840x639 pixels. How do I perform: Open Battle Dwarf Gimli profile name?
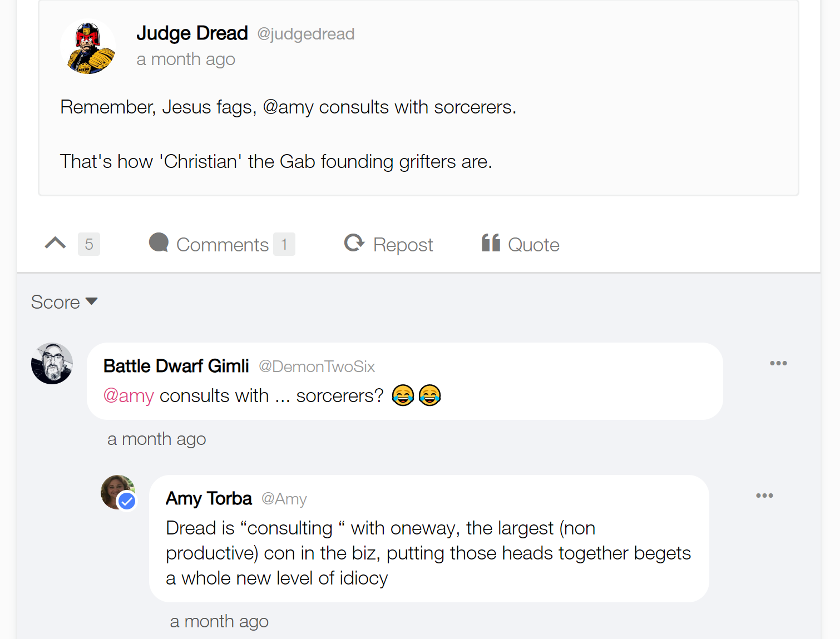pos(176,366)
